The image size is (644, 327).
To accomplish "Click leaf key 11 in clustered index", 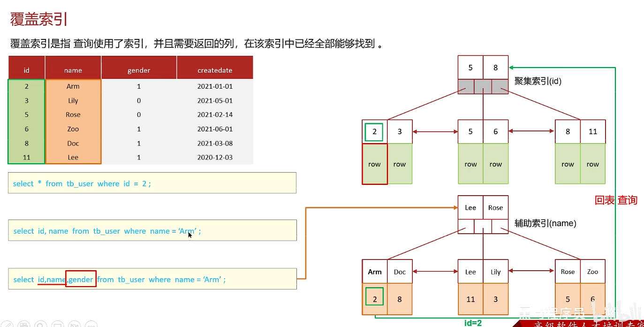I will pyautogui.click(x=593, y=132).
